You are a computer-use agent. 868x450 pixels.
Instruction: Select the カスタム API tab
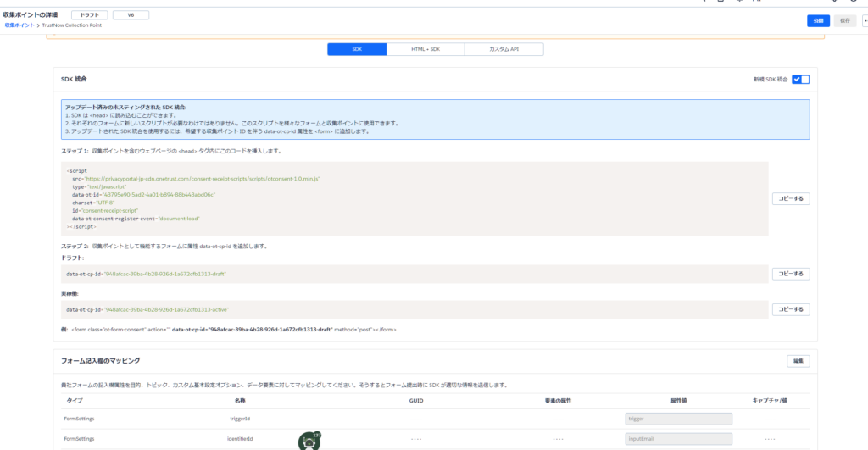coord(504,49)
